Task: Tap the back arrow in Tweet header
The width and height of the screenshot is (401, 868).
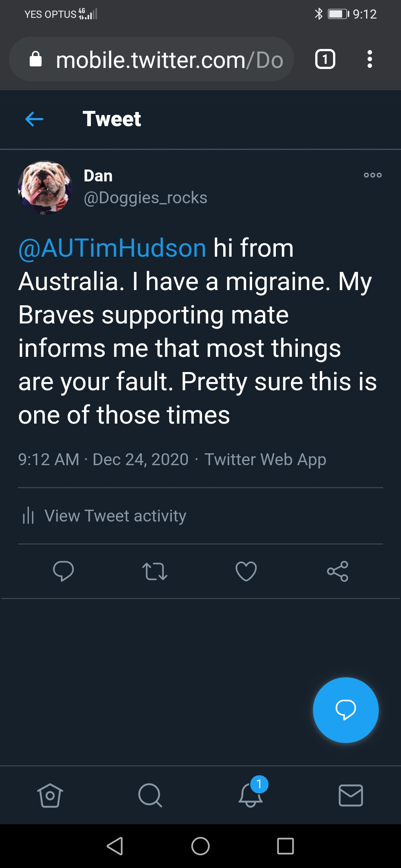Action: click(x=34, y=119)
